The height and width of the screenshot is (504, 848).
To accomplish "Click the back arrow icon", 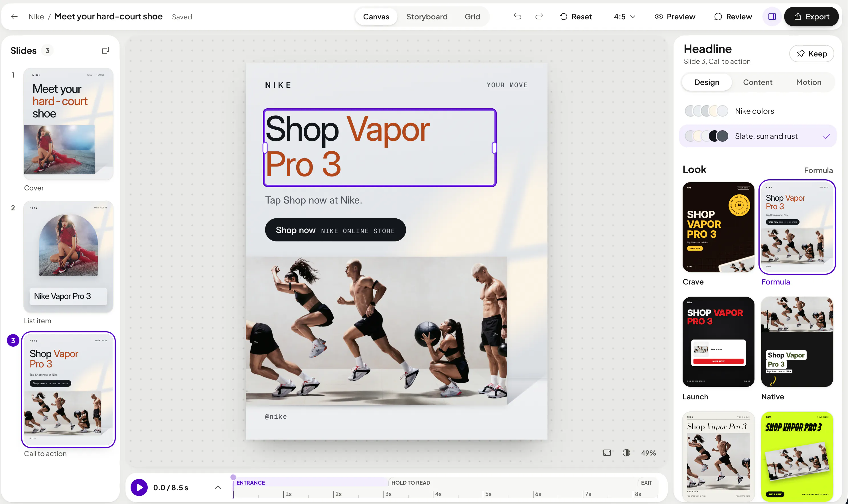I will [x=14, y=17].
